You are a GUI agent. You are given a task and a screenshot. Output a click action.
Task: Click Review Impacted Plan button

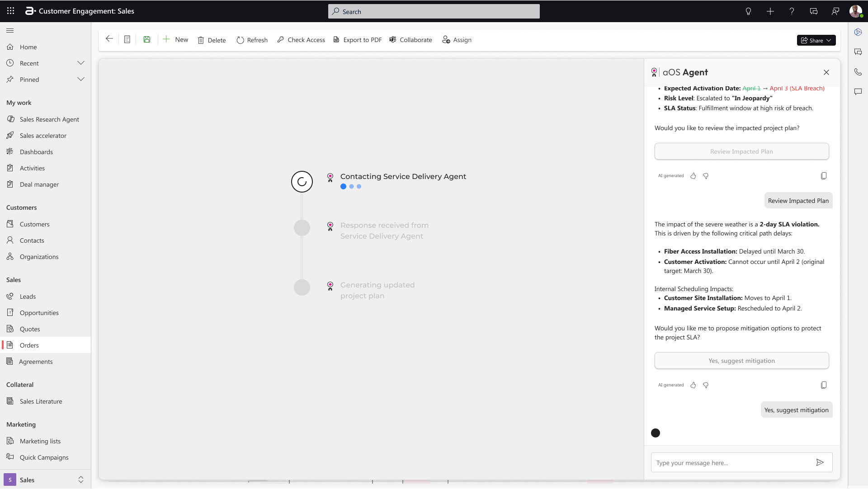(x=741, y=151)
